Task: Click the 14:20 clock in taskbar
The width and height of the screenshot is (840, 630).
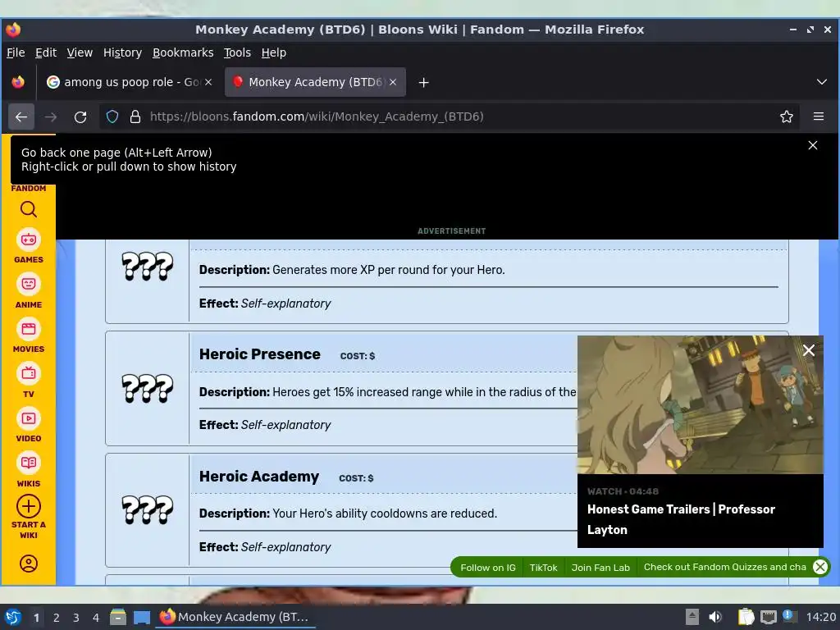Action: tap(820, 617)
